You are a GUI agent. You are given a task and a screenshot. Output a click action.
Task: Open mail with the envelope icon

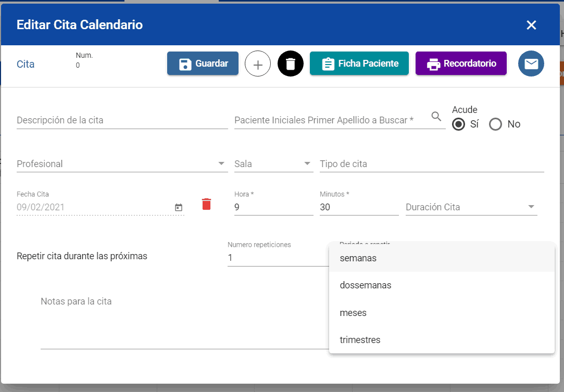tap(531, 63)
